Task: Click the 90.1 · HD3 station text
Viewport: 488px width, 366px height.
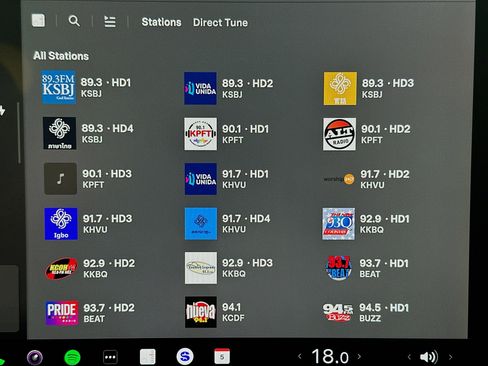Action: point(107,174)
